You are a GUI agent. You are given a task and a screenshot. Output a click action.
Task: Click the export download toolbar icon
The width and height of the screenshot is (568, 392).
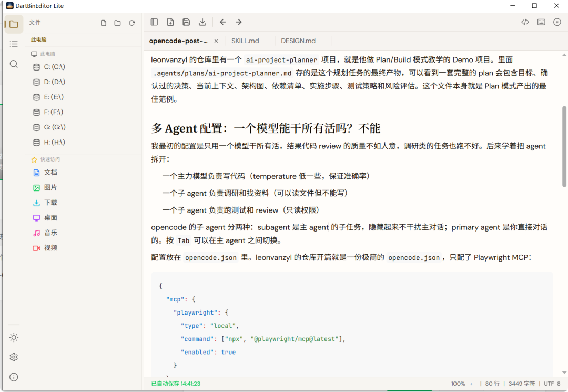[x=202, y=22]
